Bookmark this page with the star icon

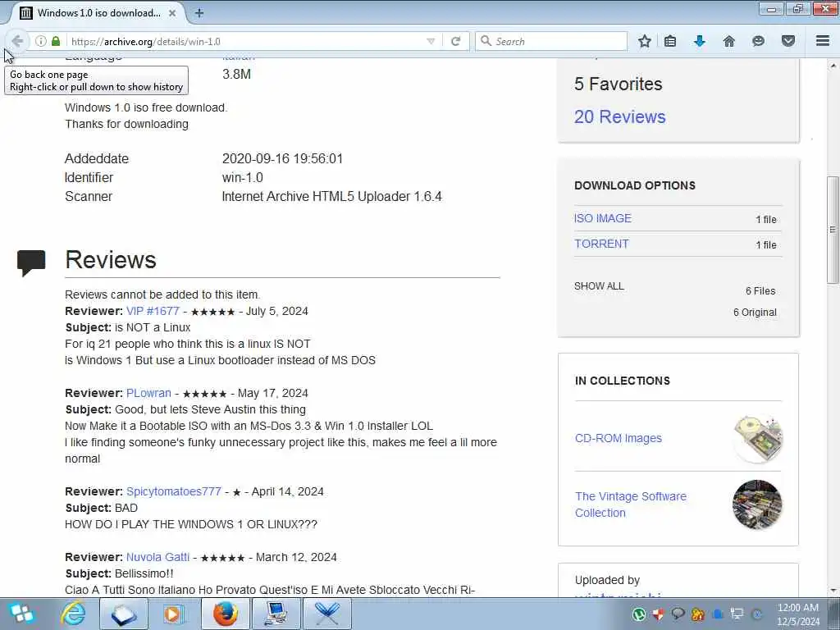tap(645, 41)
